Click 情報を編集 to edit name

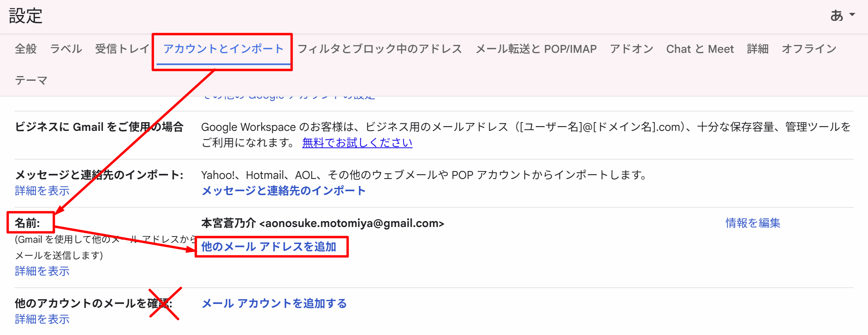pyautogui.click(x=753, y=223)
